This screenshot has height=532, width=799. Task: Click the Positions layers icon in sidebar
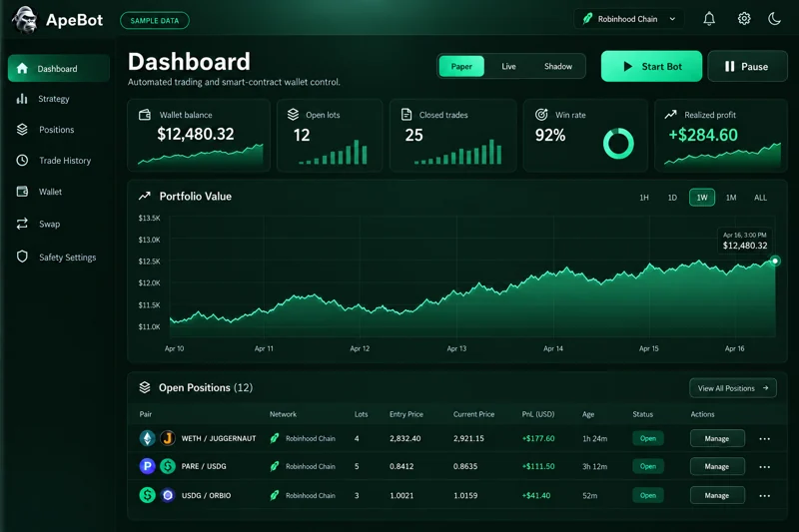[x=22, y=130]
